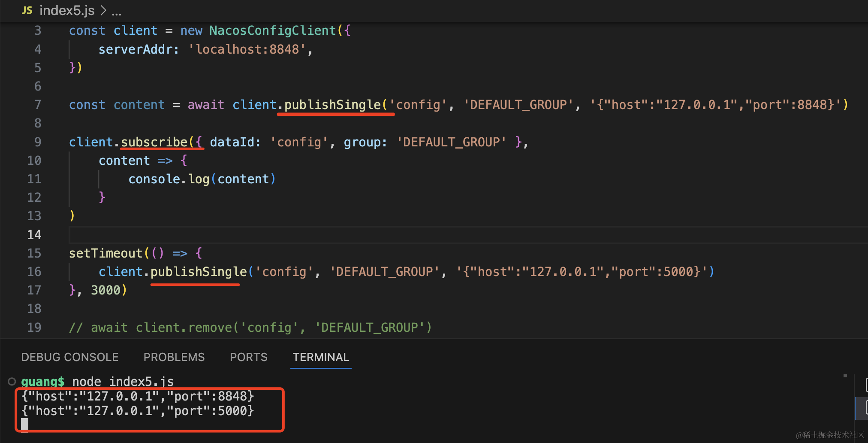Viewport: 868px width, 443px height.
Task: Switch to the DEBUG CONSOLE tab
Action: (70, 357)
